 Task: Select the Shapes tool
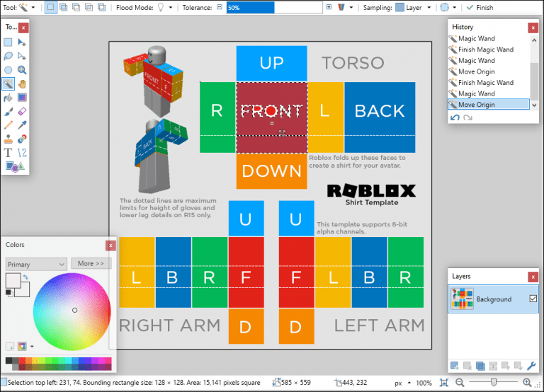click(x=15, y=167)
